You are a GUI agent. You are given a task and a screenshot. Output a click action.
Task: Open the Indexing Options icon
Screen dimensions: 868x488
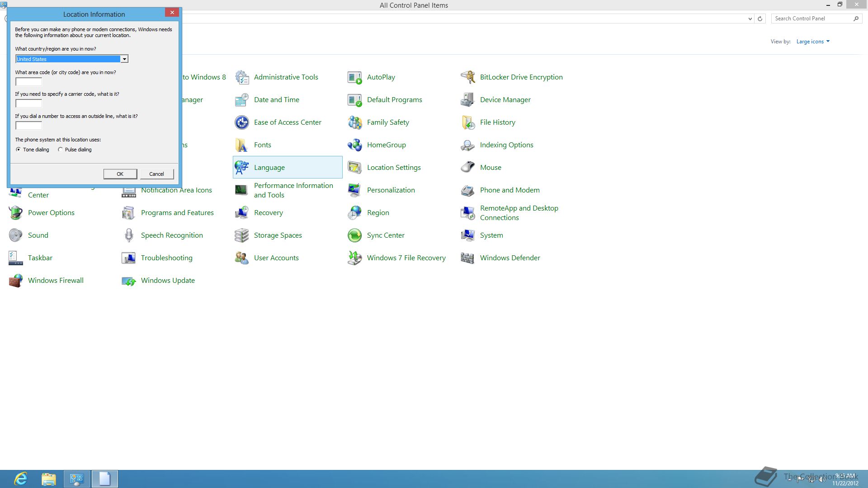click(x=468, y=145)
